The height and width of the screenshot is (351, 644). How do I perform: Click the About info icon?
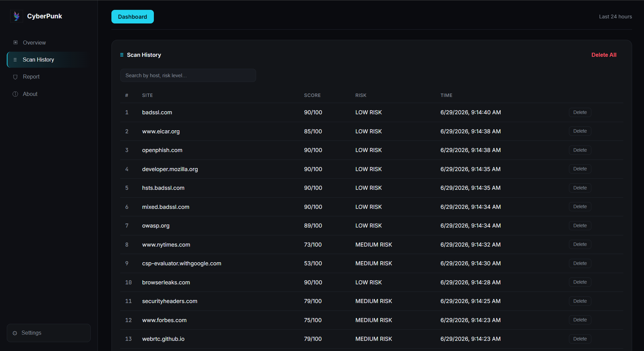[15, 94]
